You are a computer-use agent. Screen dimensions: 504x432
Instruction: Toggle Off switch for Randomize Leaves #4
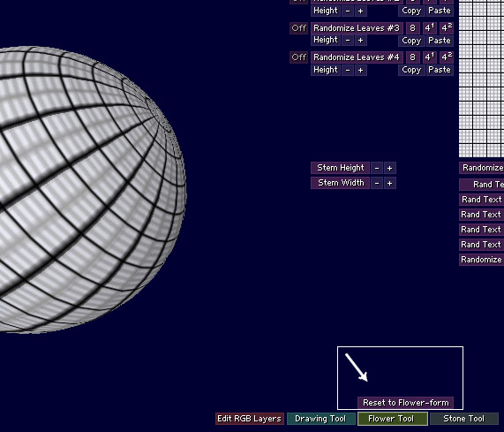(298, 57)
